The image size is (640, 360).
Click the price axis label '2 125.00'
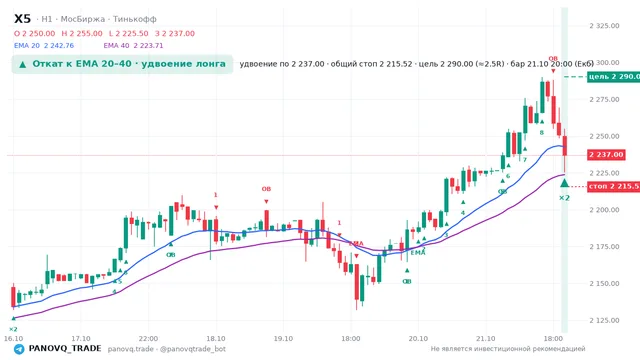pos(604,320)
